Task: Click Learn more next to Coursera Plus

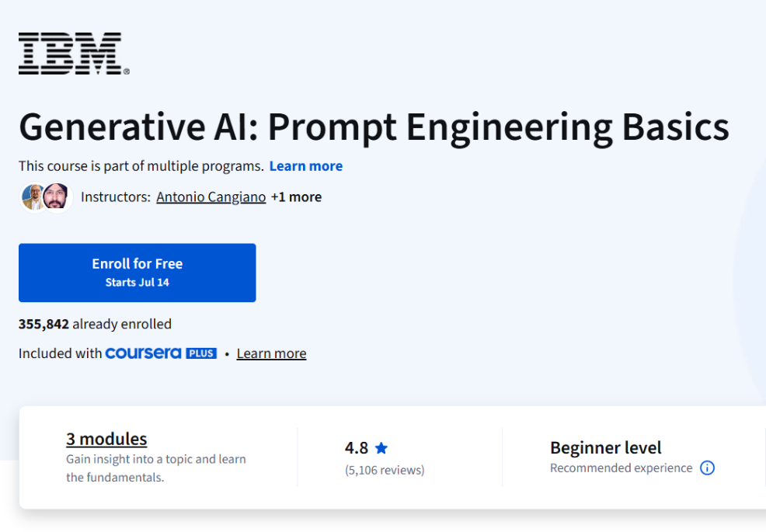Action: click(271, 353)
